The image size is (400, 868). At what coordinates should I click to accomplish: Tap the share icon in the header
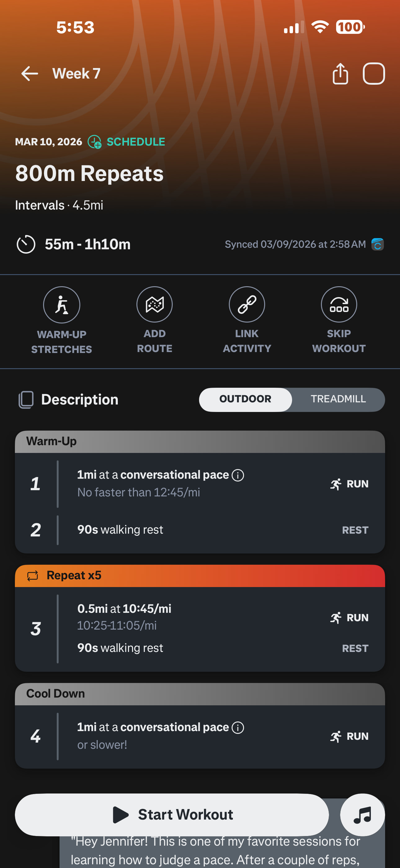(x=340, y=74)
